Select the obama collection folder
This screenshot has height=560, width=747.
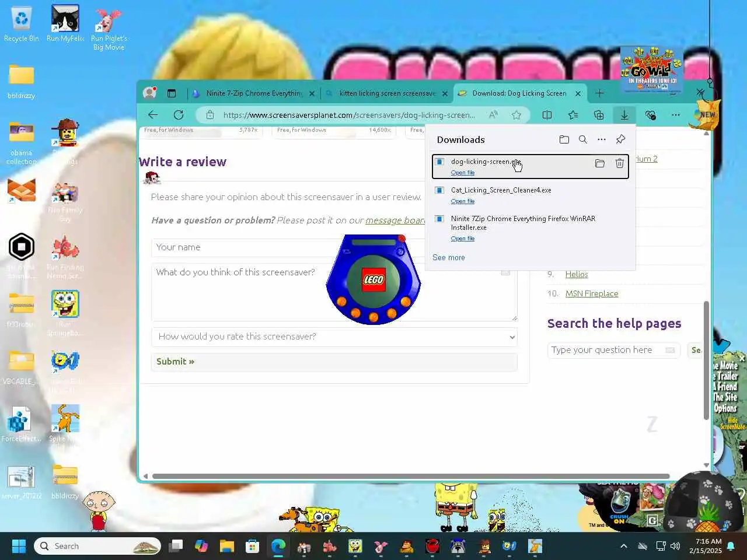pos(22,143)
